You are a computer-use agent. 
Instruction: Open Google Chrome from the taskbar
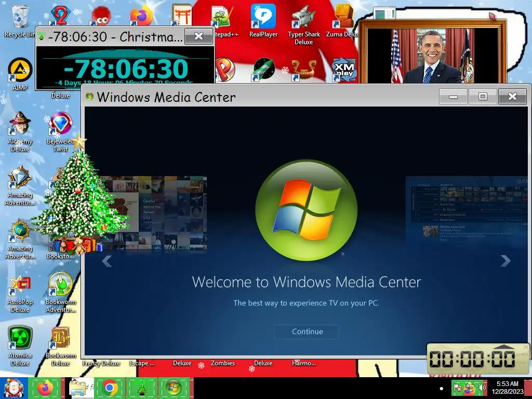pyautogui.click(x=109, y=388)
